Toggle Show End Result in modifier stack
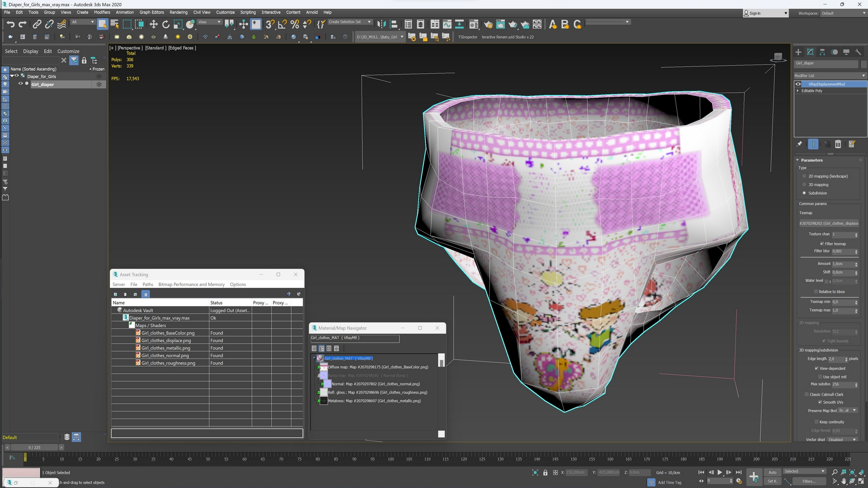 pyautogui.click(x=813, y=144)
